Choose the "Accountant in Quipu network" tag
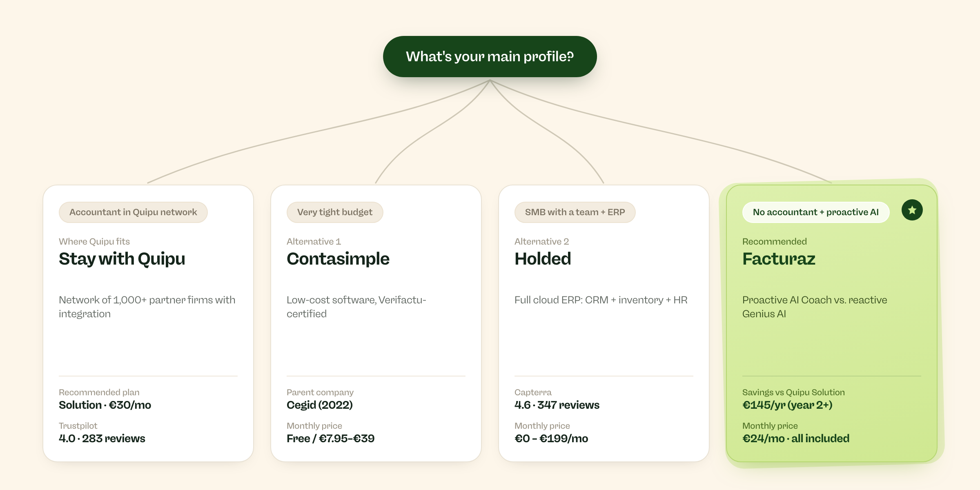Viewport: 980px width, 490px height. click(133, 212)
